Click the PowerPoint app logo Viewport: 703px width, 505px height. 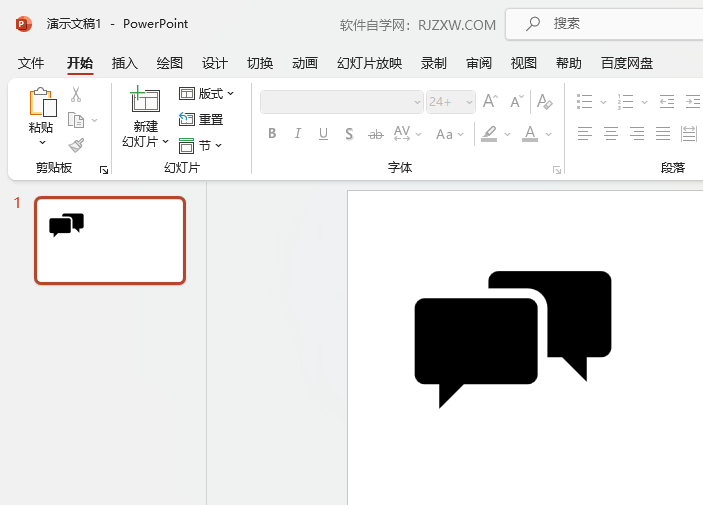23,24
